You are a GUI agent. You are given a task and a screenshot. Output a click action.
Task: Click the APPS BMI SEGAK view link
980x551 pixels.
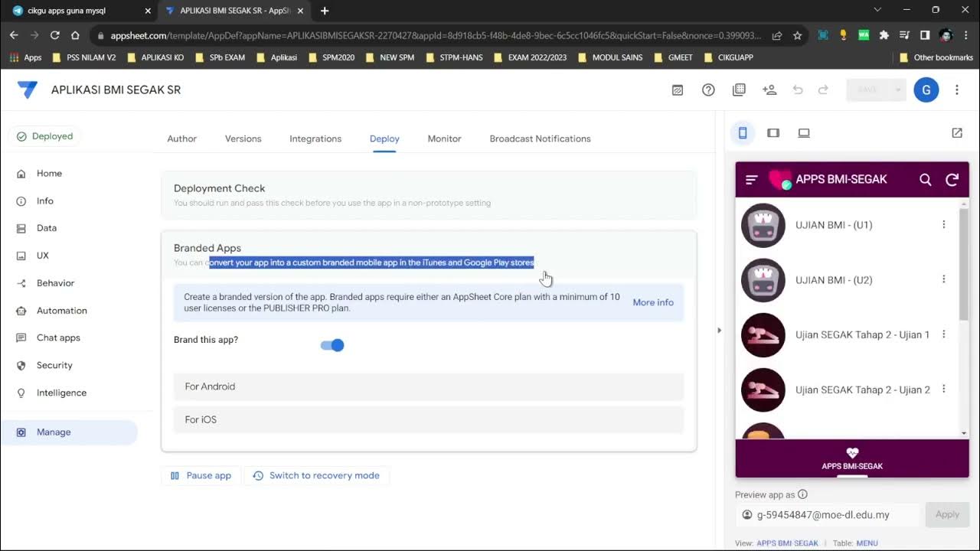point(787,543)
